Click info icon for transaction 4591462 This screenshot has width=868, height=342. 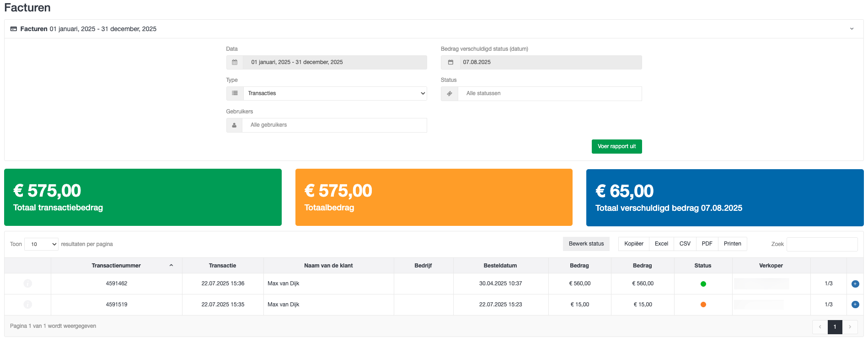[28, 283]
